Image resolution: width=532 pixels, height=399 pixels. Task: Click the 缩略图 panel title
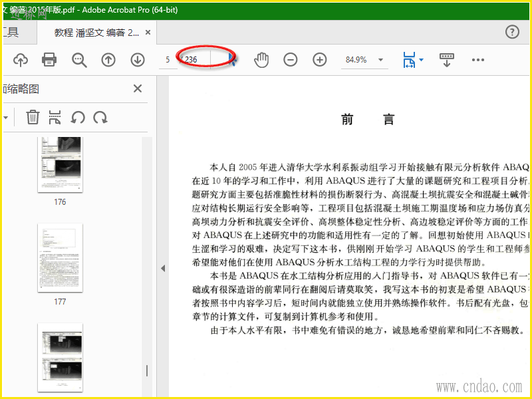pos(21,89)
